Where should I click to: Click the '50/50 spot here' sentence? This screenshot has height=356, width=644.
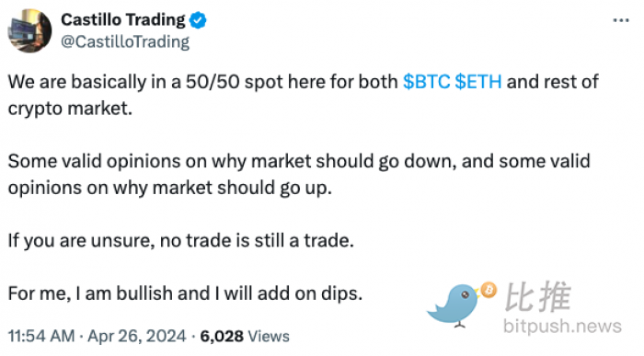[303, 95]
